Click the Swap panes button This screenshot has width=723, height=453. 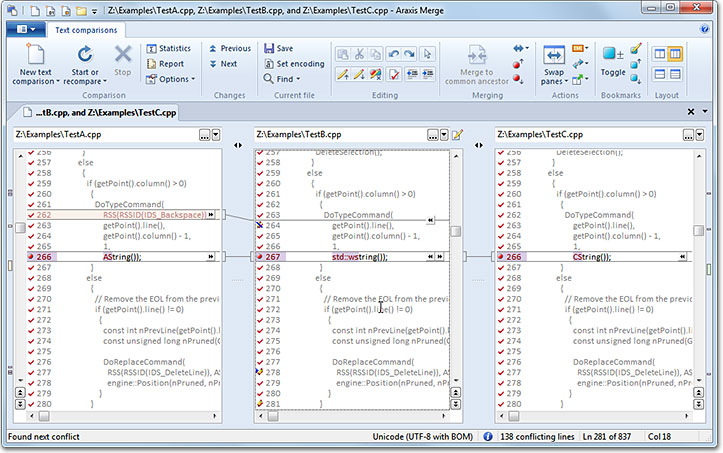tap(554, 65)
